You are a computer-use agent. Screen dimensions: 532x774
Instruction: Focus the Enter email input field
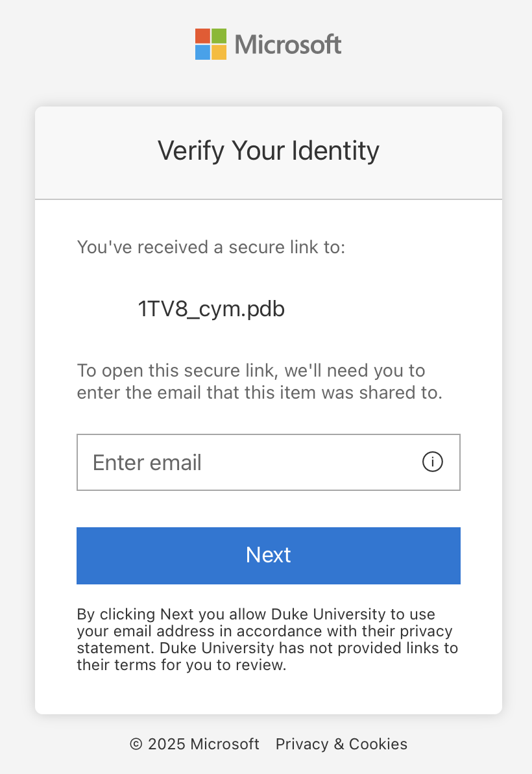[247, 462]
